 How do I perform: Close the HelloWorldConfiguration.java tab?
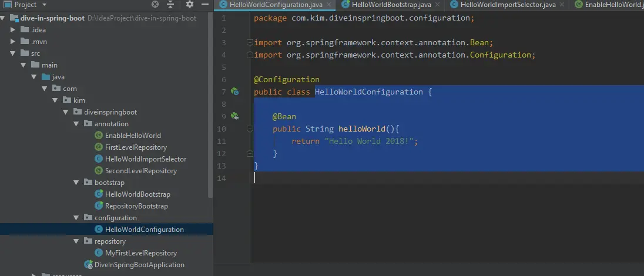pyautogui.click(x=328, y=5)
